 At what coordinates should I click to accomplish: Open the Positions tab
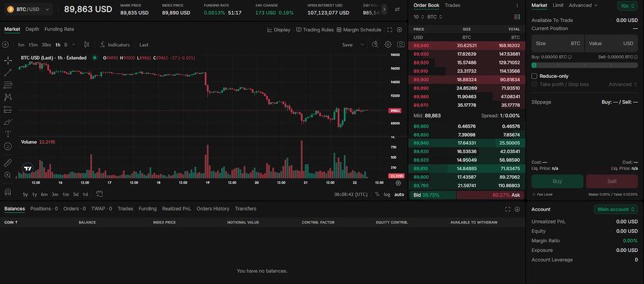click(44, 209)
